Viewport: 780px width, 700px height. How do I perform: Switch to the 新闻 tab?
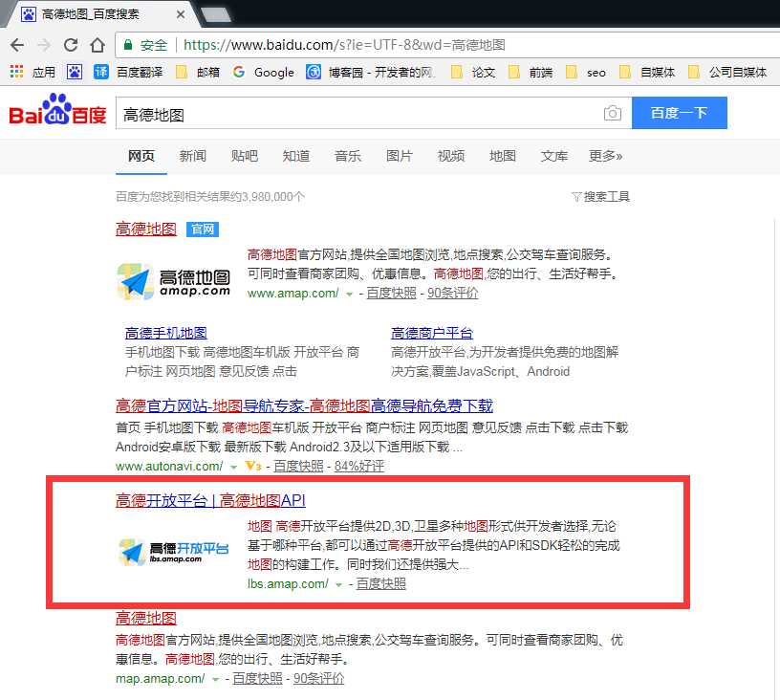tap(193, 156)
